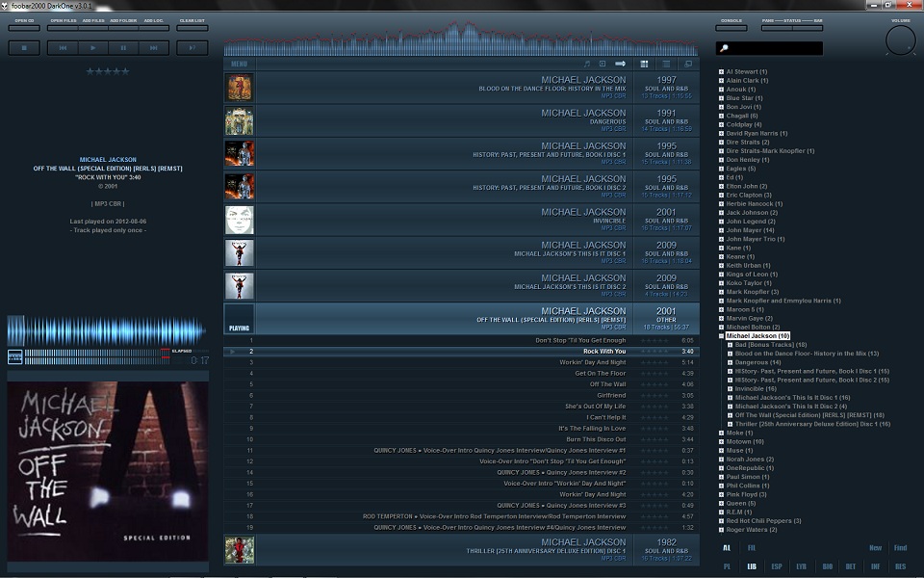This screenshot has height=578, width=924.
Task: Switch to the FIL tab
Action: pyautogui.click(x=752, y=548)
